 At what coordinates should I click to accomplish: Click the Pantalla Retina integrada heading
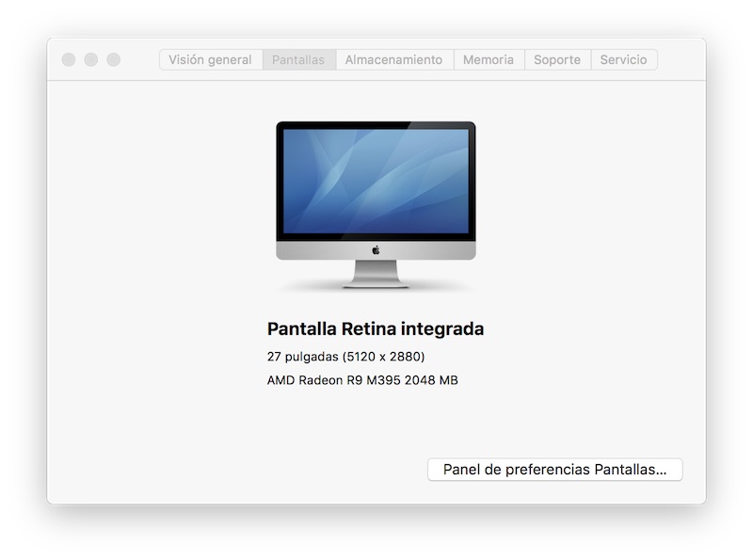(376, 329)
